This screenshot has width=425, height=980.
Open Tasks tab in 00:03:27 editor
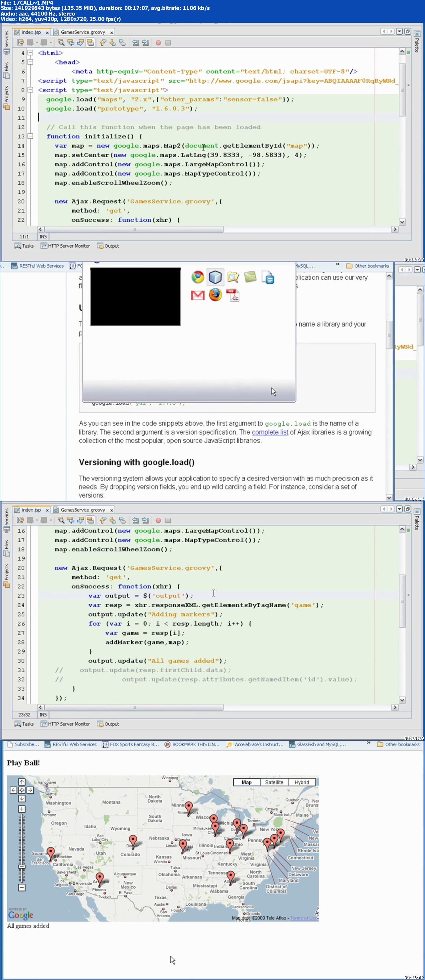point(24,246)
